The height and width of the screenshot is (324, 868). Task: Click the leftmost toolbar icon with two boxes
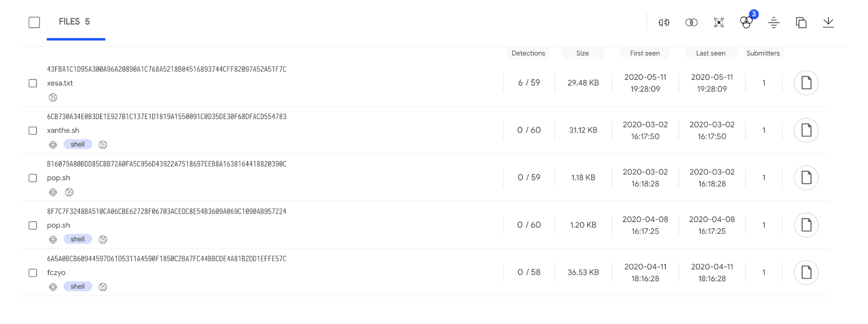[x=664, y=23]
